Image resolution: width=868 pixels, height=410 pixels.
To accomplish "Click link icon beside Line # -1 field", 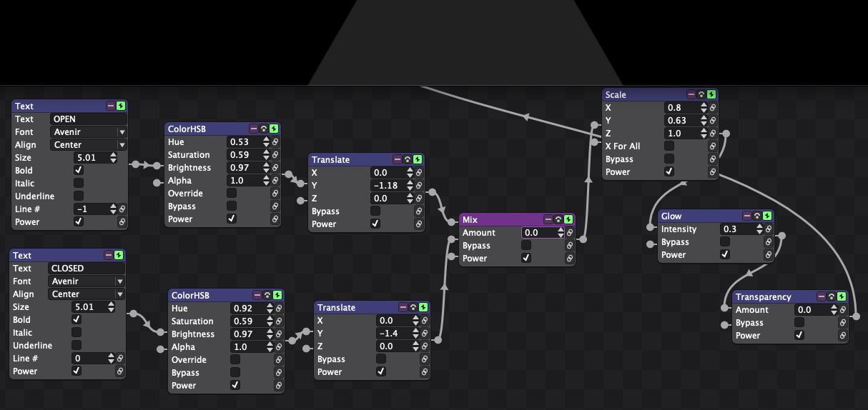I will (x=122, y=209).
